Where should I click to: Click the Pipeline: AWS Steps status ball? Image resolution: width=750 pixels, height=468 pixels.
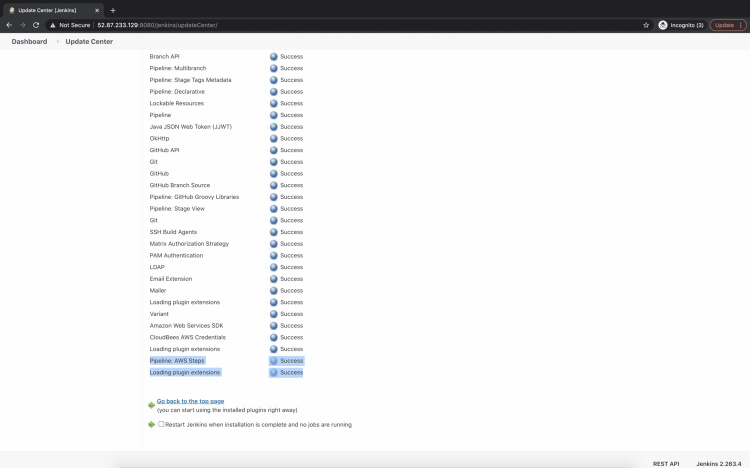273,361
